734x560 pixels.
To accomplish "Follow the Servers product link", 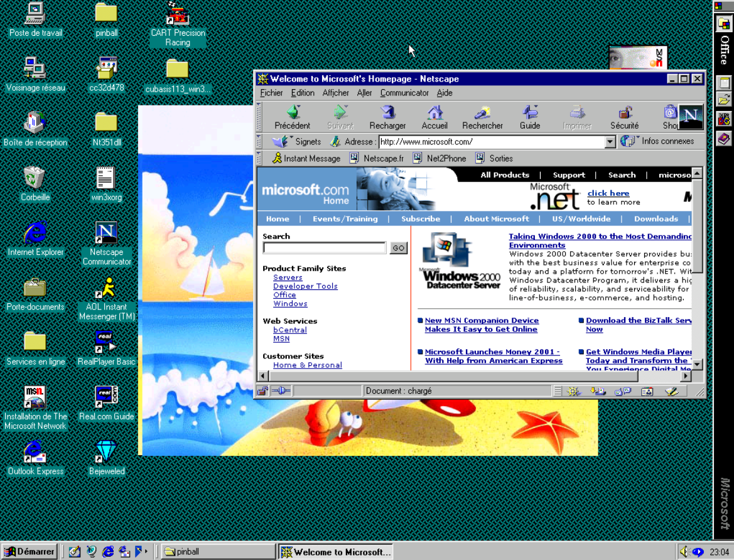I will coord(288,277).
